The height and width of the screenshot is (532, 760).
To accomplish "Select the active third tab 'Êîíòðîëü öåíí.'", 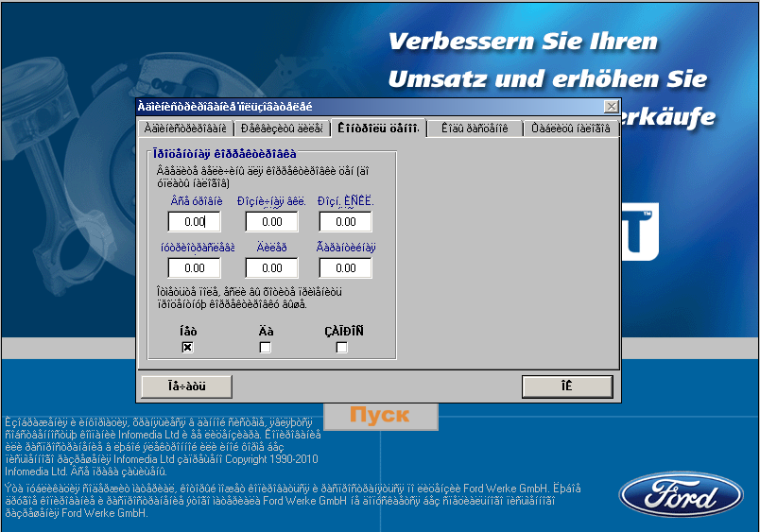I will pos(378,128).
